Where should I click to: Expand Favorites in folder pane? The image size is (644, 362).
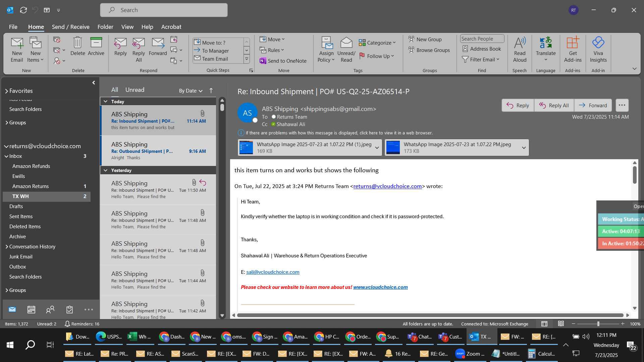pos(6,91)
